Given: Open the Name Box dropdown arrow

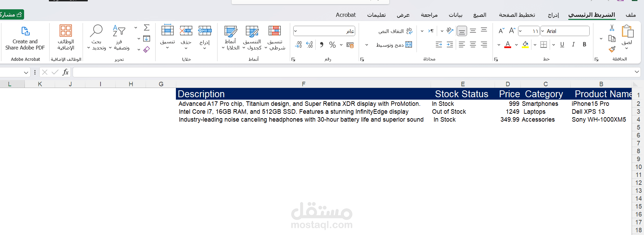Looking at the screenshot, I should (26, 72).
